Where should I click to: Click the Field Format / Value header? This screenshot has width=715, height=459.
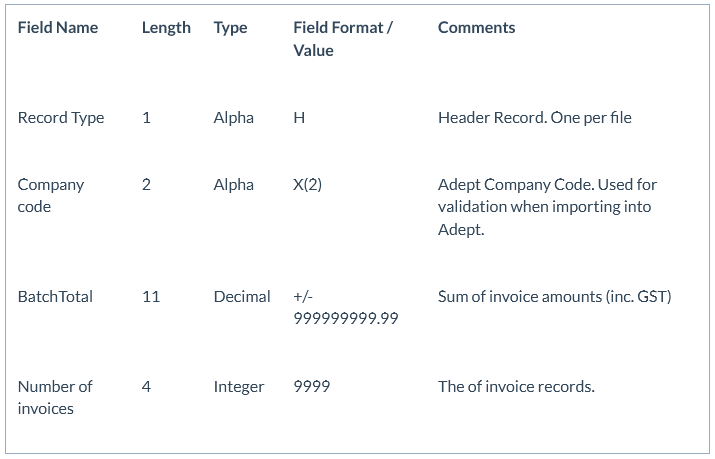click(x=343, y=39)
